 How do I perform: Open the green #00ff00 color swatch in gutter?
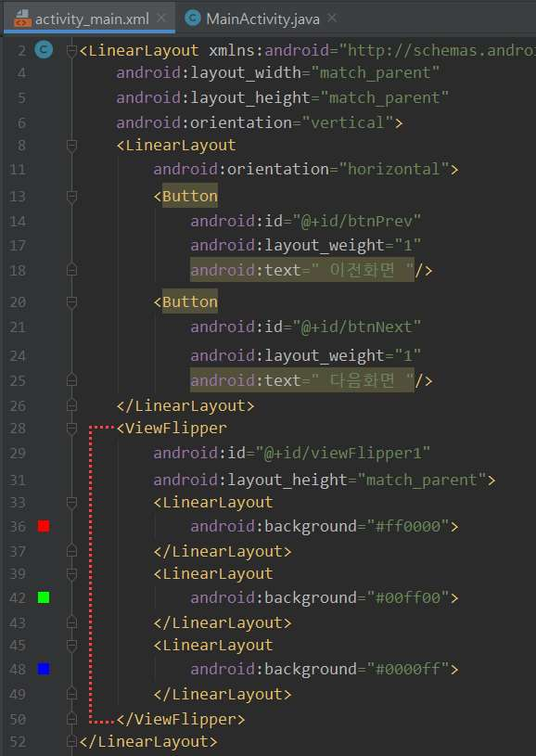pos(44,598)
